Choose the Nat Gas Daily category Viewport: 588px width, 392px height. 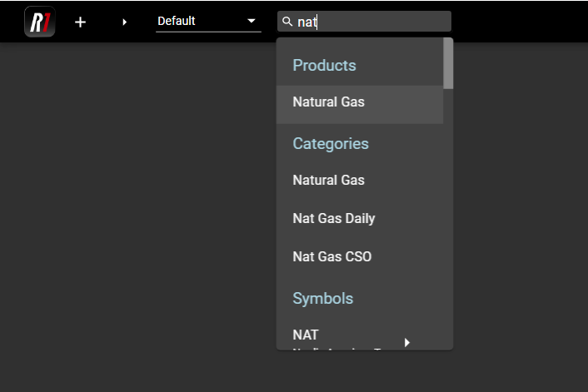[x=334, y=218]
